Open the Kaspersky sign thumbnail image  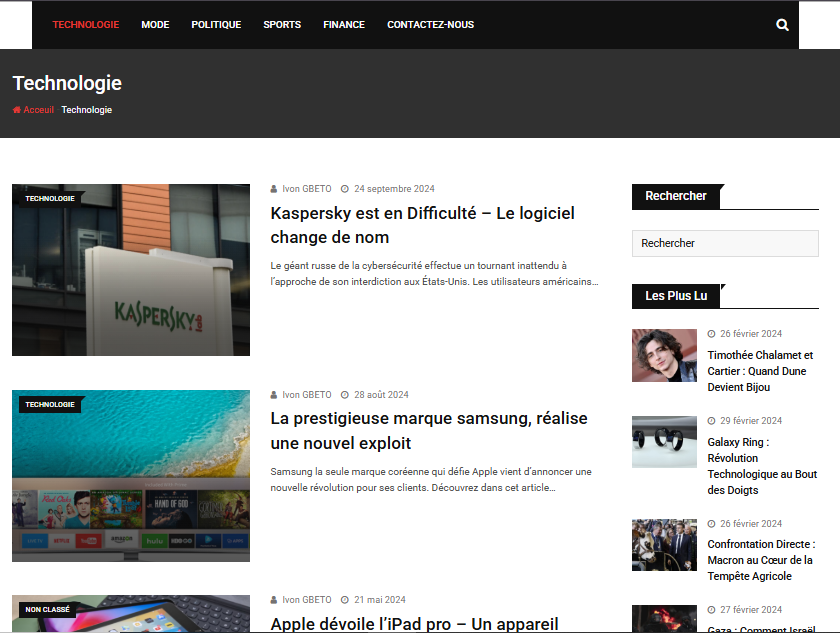(x=131, y=270)
